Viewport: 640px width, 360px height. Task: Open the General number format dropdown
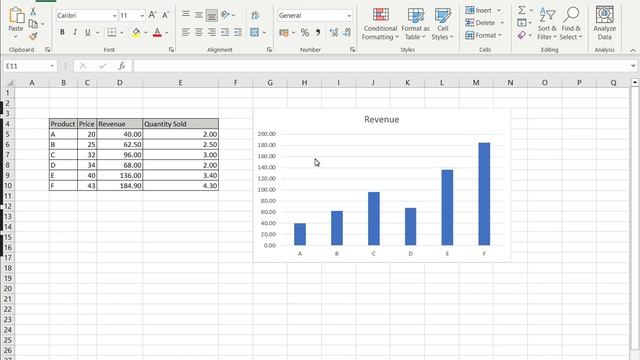pos(349,16)
